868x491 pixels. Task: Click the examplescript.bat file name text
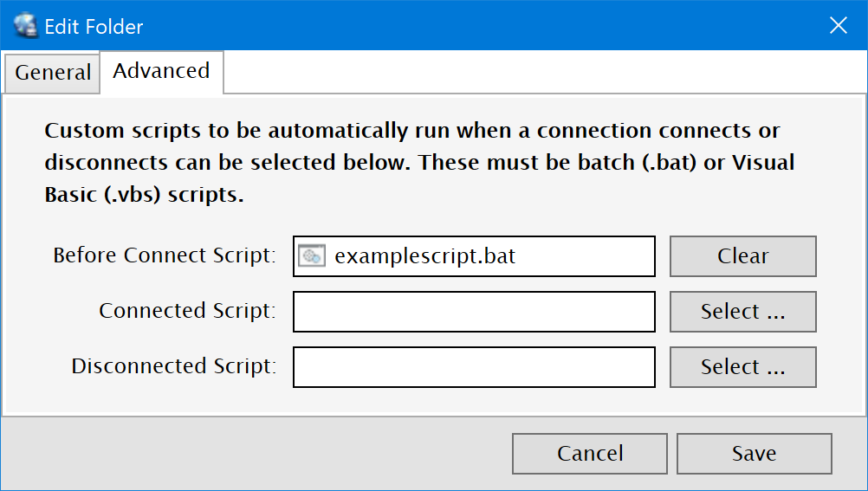click(425, 256)
